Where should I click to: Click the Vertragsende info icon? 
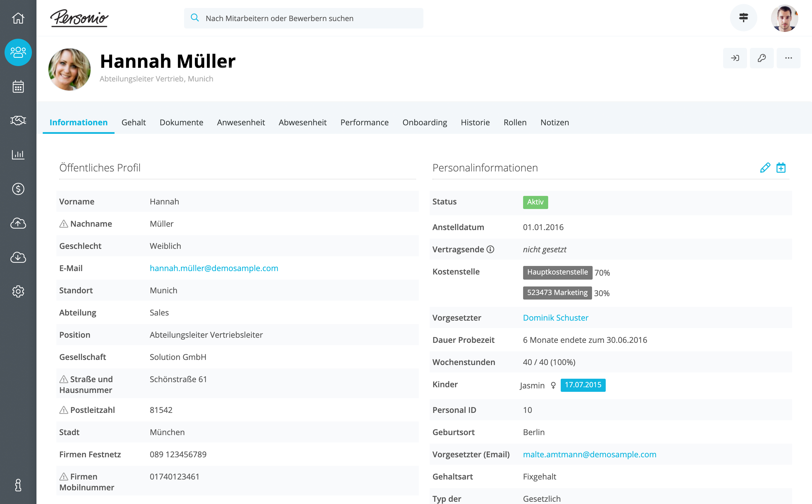pos(490,249)
